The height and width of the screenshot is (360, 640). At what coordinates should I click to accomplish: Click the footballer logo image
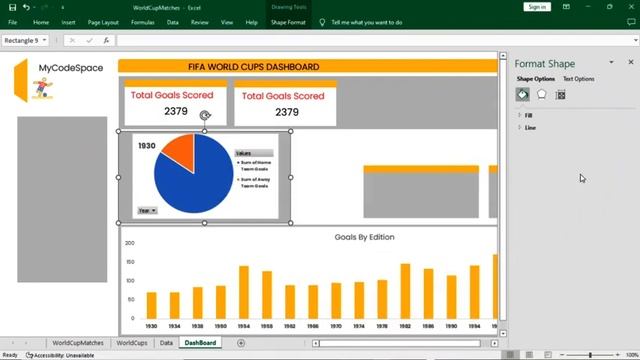click(x=43, y=89)
